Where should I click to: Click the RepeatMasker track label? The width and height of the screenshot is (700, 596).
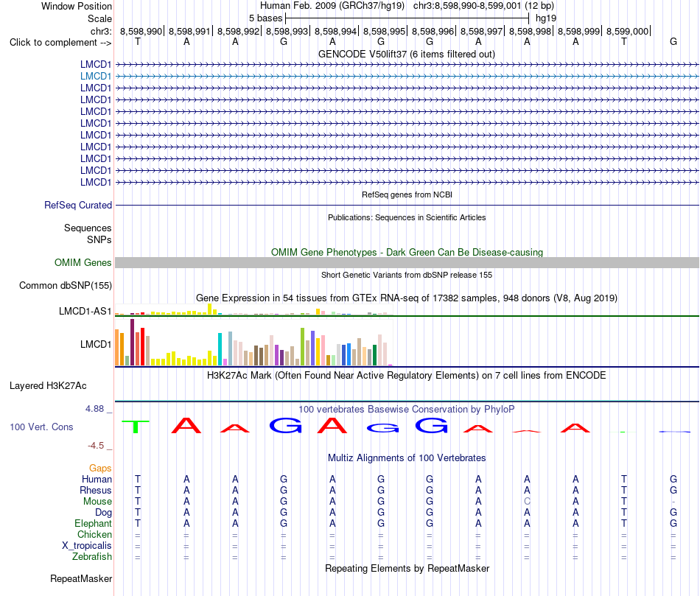81,578
